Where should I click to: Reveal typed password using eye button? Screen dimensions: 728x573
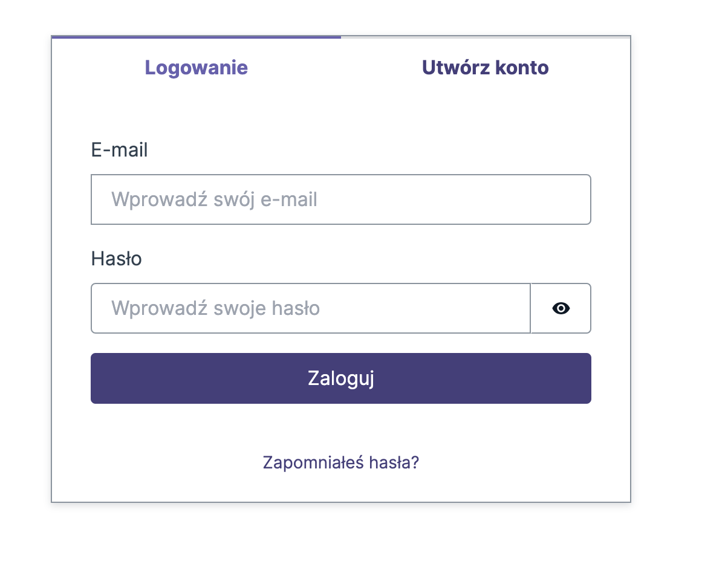click(561, 308)
